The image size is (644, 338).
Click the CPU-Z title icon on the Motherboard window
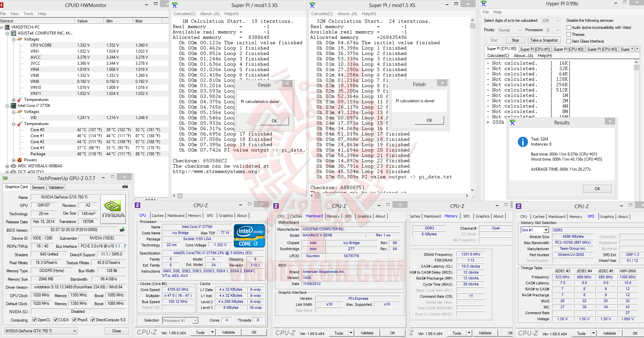point(276,206)
